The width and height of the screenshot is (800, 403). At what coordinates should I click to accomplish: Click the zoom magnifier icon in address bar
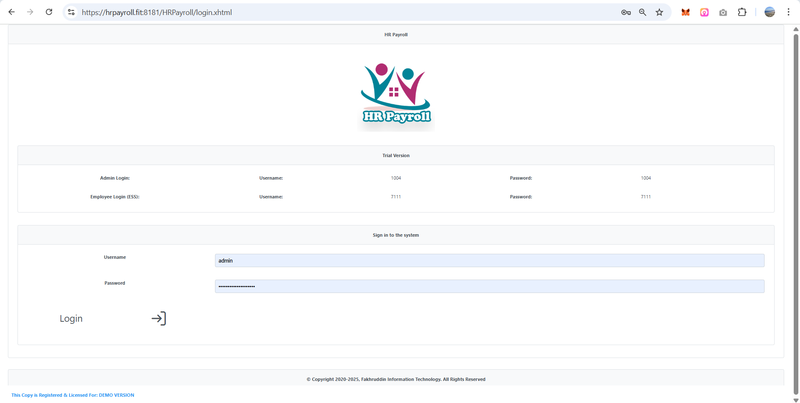(x=643, y=12)
